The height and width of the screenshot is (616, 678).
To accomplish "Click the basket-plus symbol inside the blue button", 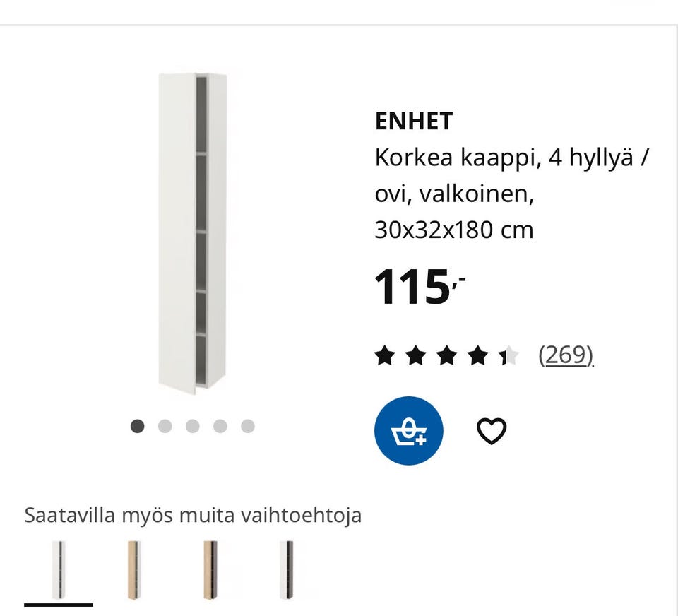I will pos(408,430).
